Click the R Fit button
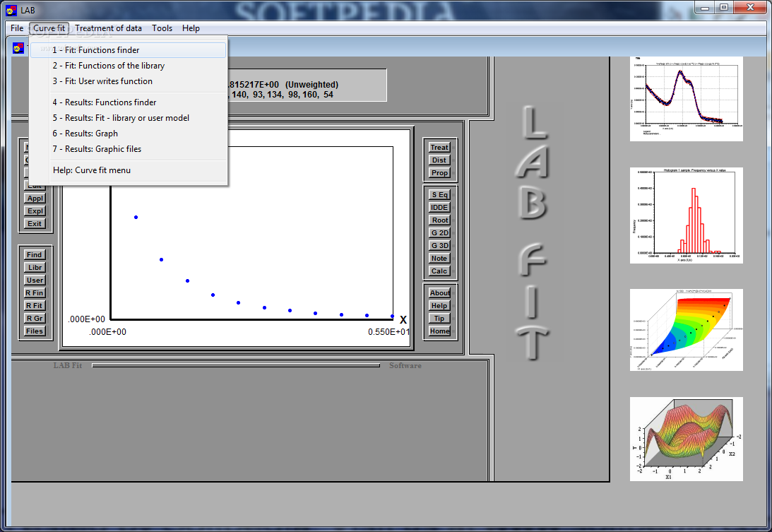 coord(35,306)
